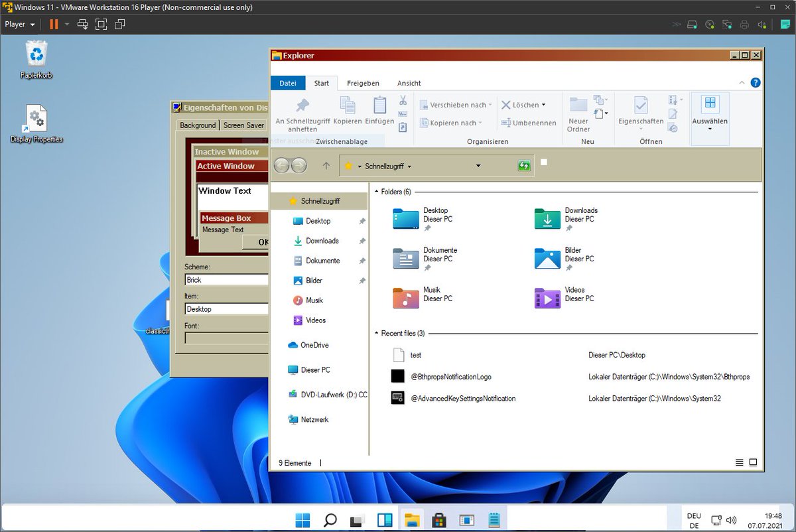Click the small white checkbox beside address bar
Screen dimensions: 796x532
(x=544, y=162)
